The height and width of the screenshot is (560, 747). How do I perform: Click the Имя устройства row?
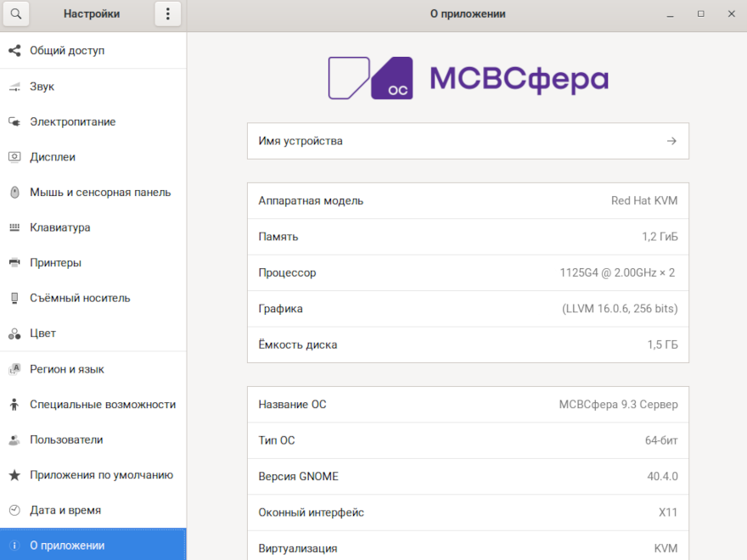coord(467,141)
